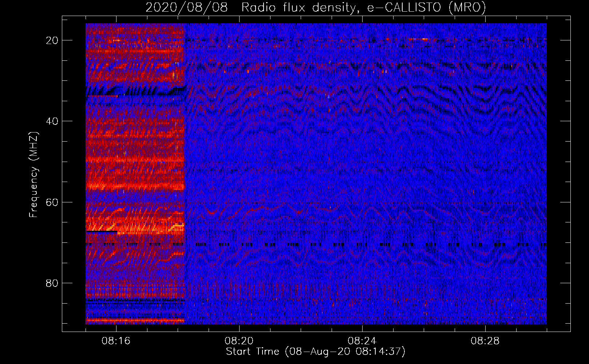589x364 pixels.
Task: Click the Frequency (MHZ) axis label
Action: [x=33, y=174]
